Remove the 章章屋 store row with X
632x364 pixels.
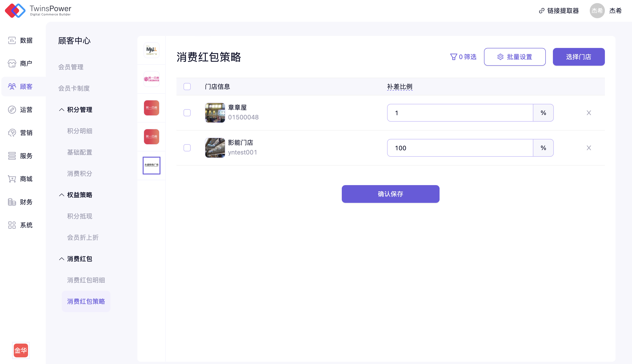pyautogui.click(x=589, y=113)
